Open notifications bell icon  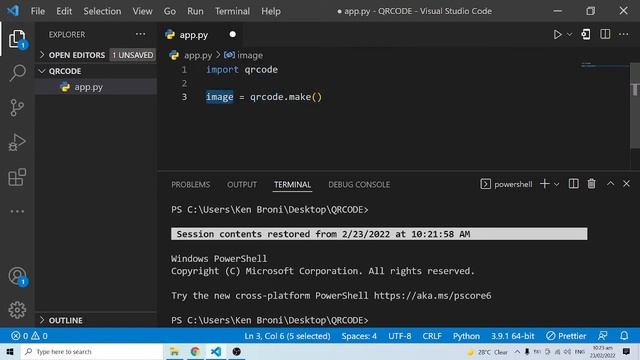point(624,336)
